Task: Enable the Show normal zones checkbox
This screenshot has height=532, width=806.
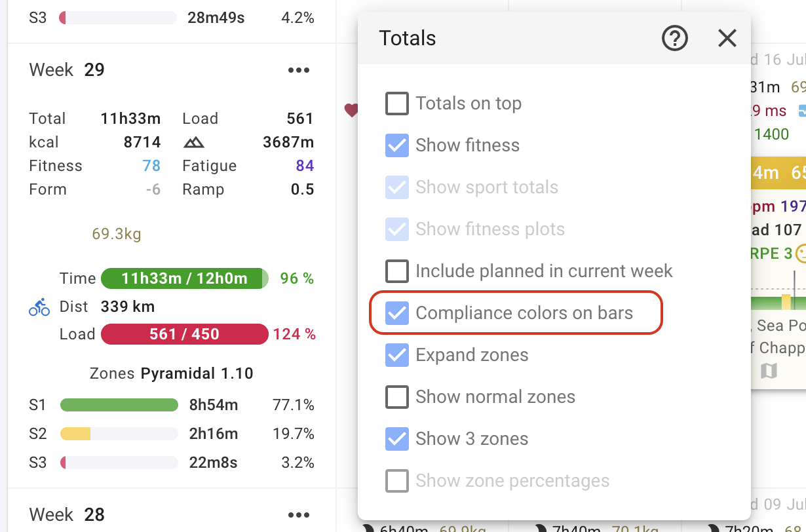Action: 397,397
